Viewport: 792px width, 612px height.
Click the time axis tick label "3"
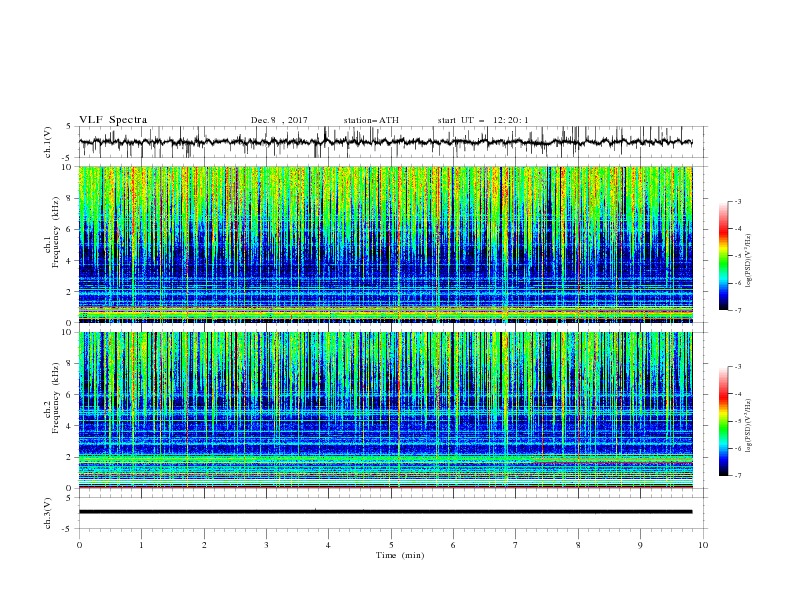pos(266,545)
